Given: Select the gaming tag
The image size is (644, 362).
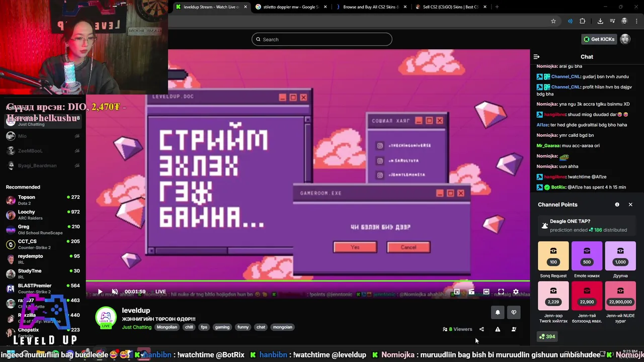Looking at the screenshot, I should click(222, 327).
